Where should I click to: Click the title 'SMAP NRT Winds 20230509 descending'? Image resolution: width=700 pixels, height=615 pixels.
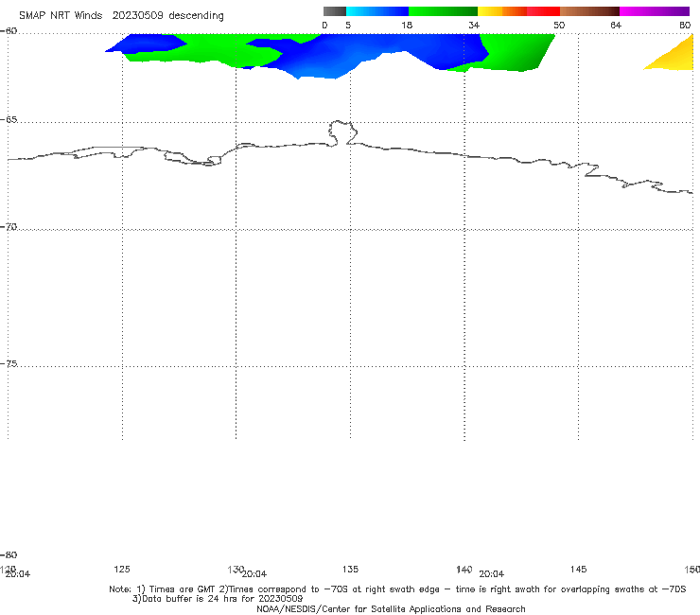click(121, 16)
